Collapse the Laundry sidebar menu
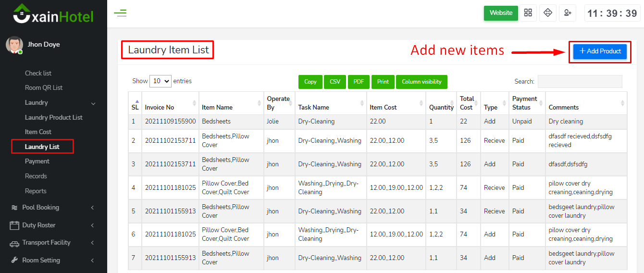Screen dimensions: 644x273 pos(93,103)
